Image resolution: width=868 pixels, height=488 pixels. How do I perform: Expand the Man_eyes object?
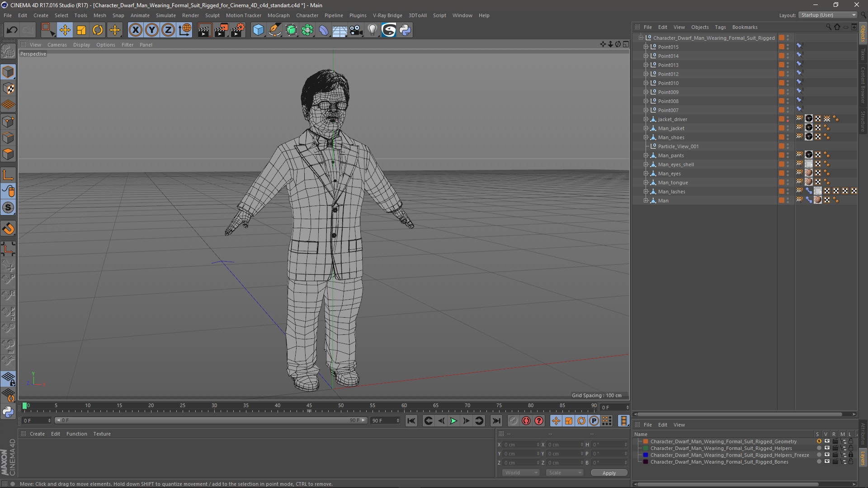tap(646, 174)
